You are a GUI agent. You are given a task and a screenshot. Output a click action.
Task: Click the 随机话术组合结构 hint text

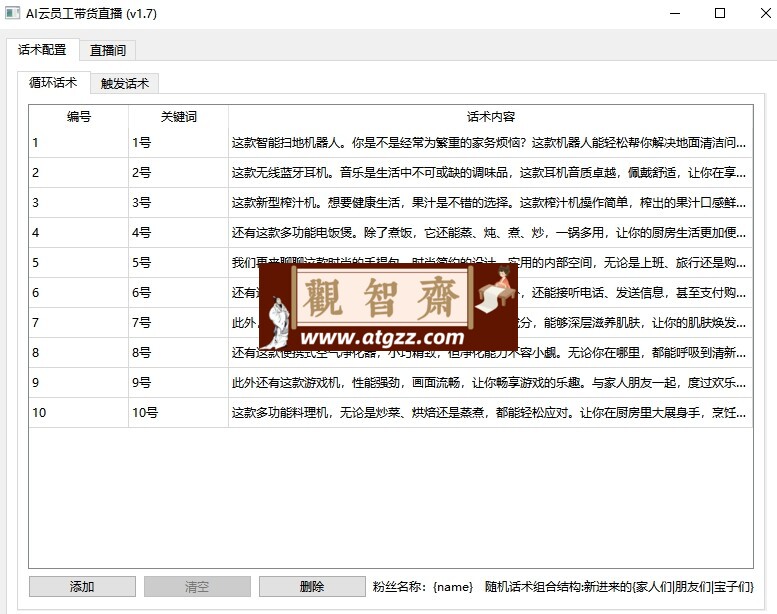pos(619,587)
